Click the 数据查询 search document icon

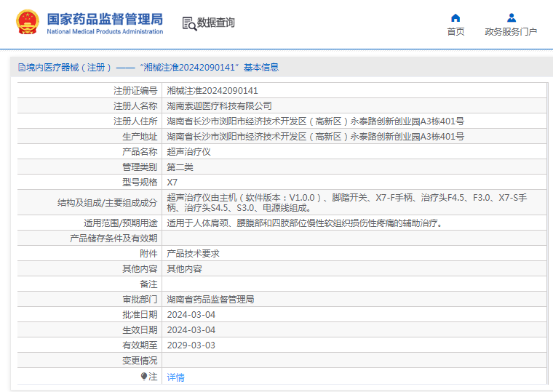(x=189, y=23)
